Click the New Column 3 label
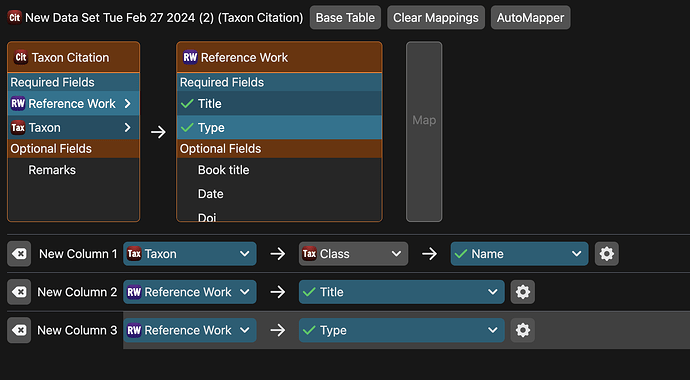 click(77, 330)
